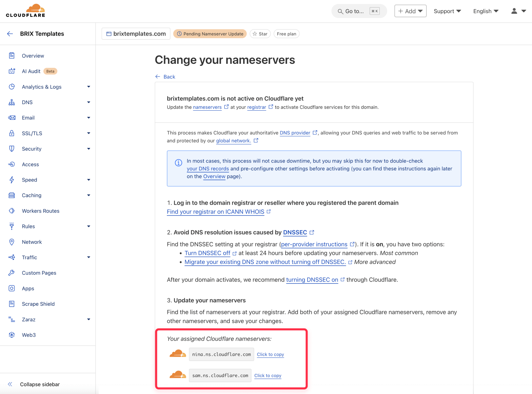This screenshot has height=394, width=532.
Task: Click the Zaraz lines icon
Action: [12, 319]
